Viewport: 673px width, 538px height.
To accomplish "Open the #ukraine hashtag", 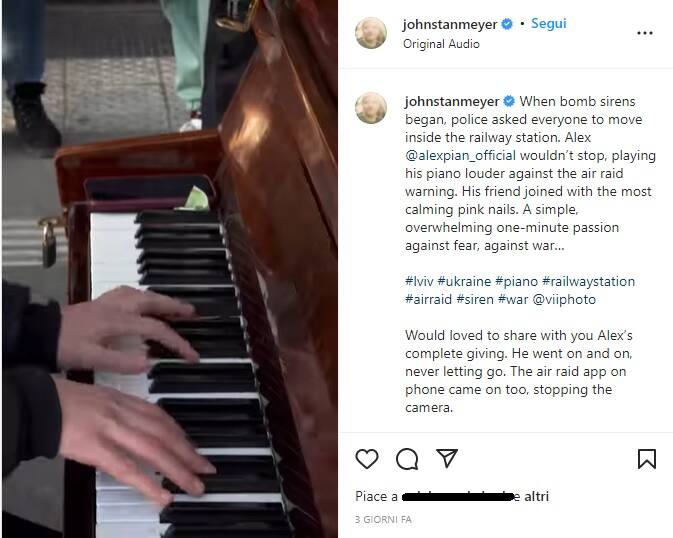I will [x=464, y=282].
